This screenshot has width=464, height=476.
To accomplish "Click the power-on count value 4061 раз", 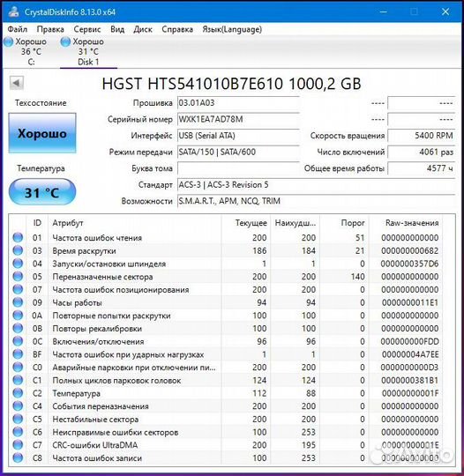I will [x=421, y=152].
